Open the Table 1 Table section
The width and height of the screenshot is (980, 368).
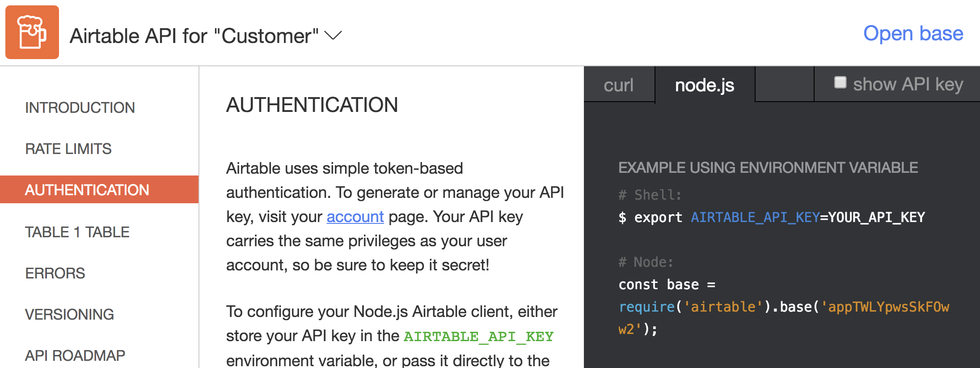click(x=77, y=232)
